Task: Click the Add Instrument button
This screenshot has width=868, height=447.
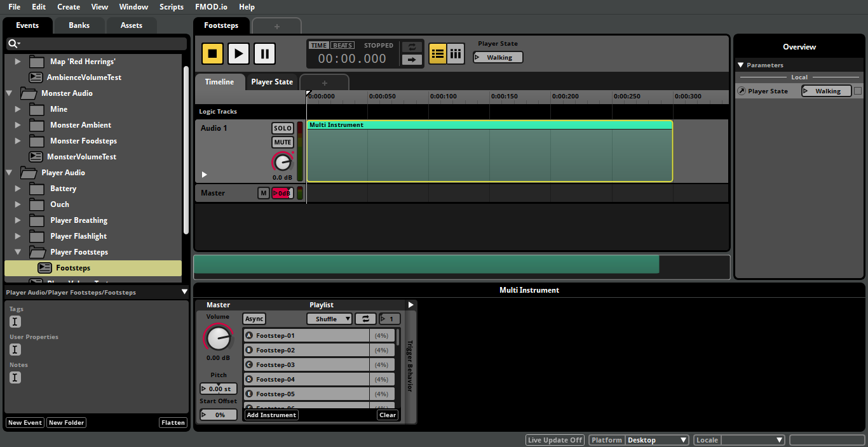Action: tap(271, 415)
